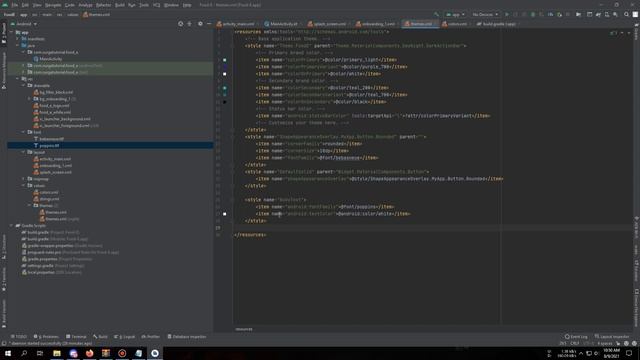Click the Android Studio taskbar icon
Viewport: 640px width, 360px height.
pyautogui.click(x=155, y=353)
